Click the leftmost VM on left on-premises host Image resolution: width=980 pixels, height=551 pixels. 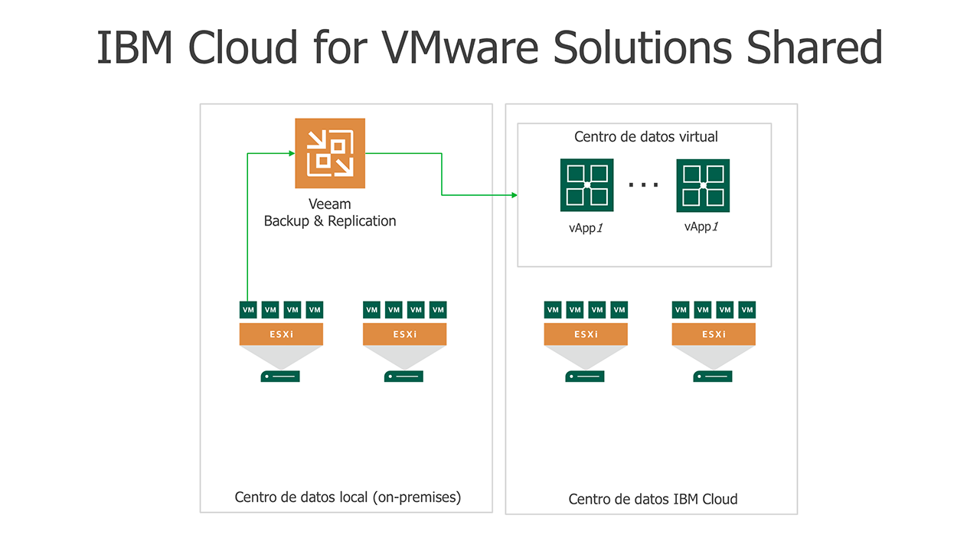coord(248,310)
